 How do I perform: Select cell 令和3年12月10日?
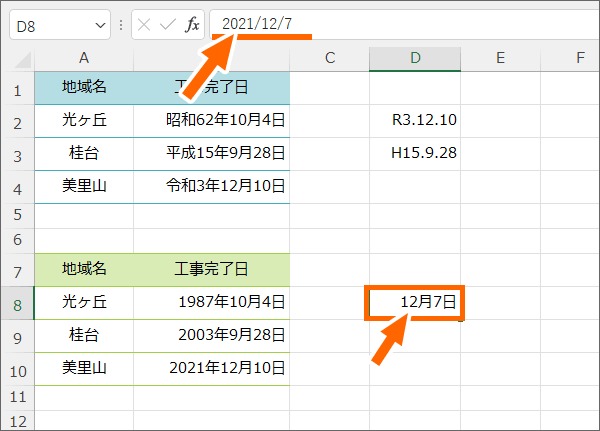click(x=212, y=187)
